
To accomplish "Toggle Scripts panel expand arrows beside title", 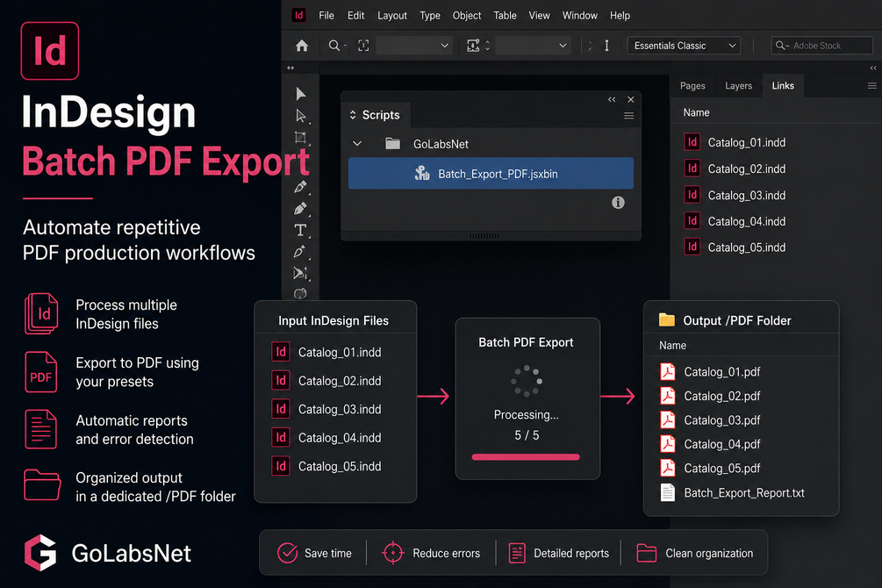I will tap(353, 115).
